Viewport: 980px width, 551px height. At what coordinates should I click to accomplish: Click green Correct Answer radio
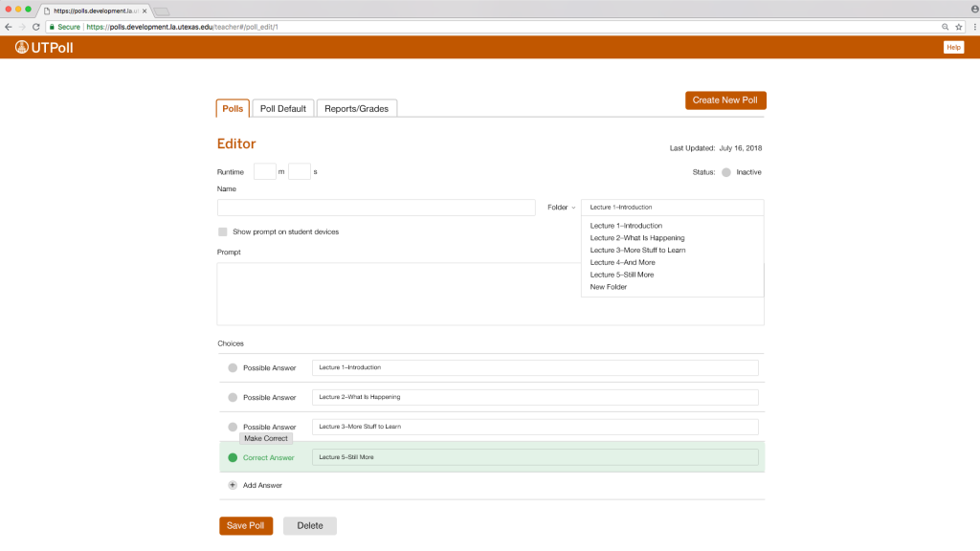tap(233, 458)
